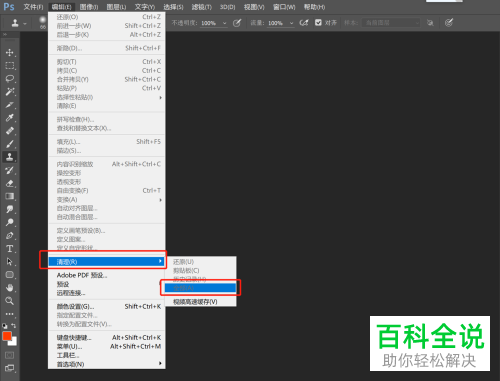Open the 滤镜(T) menu
Viewport: 500px width, 381px height.
tap(201, 7)
